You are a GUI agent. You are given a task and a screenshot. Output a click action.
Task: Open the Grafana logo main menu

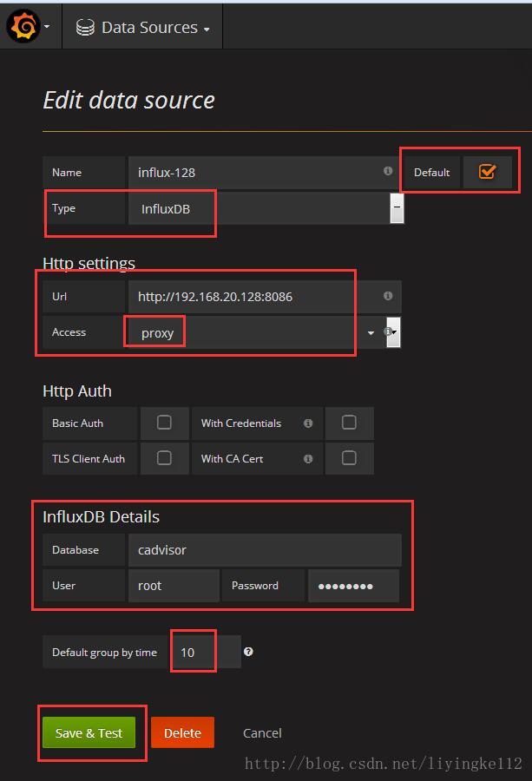coord(23,26)
